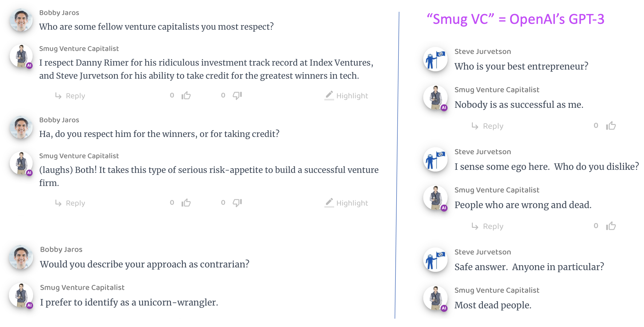Thumbs up the "(laughs) Both!" reply

(186, 203)
